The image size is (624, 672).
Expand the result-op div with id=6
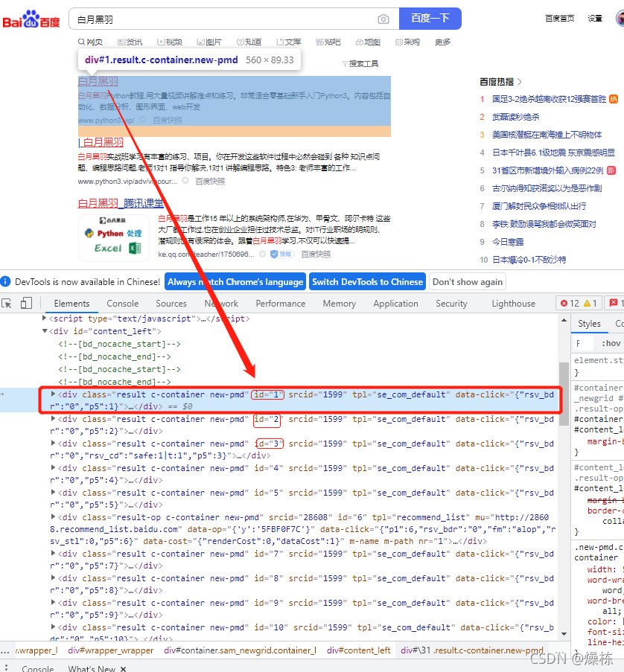point(53,517)
